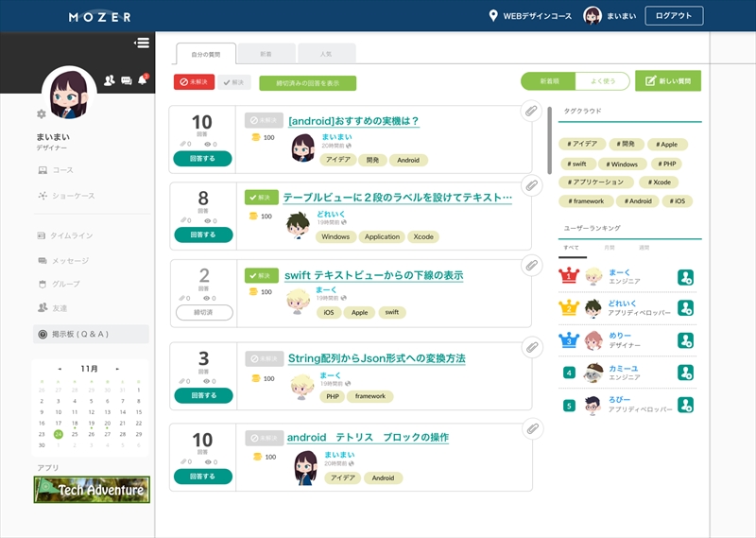The image size is (756, 538).
Task: Follow まーく with the add-user icon
Action: click(686, 277)
